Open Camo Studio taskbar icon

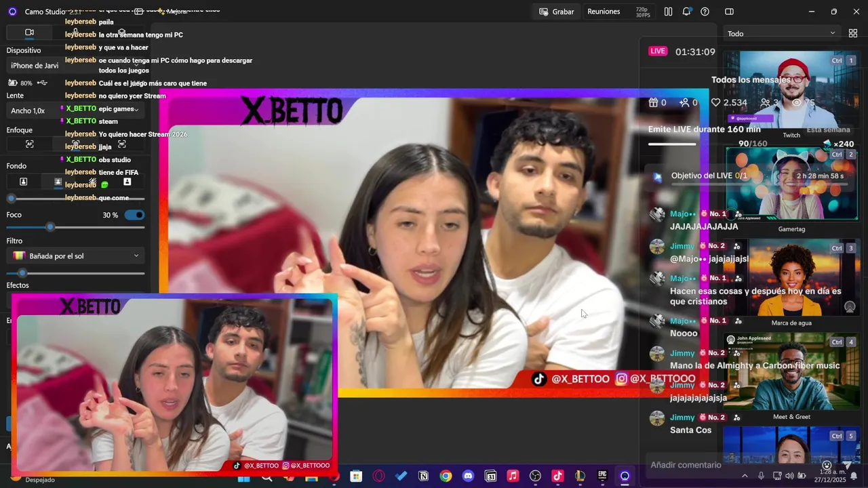coord(625,476)
